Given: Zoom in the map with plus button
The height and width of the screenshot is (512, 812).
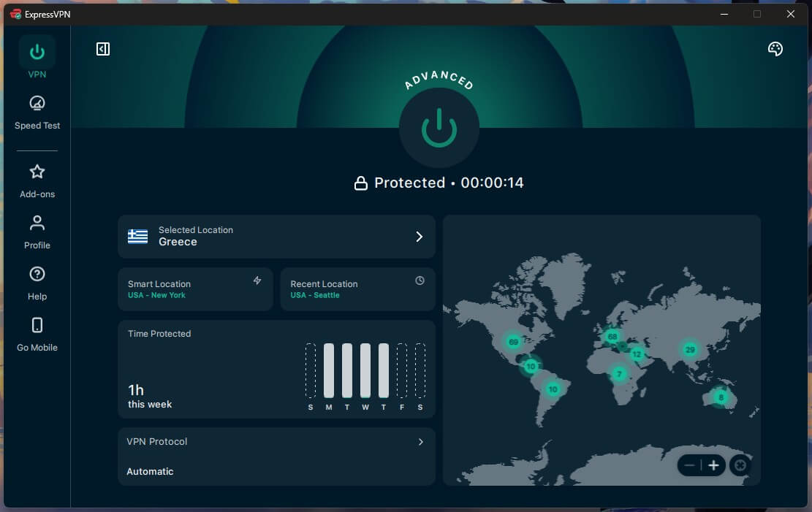Looking at the screenshot, I should coord(713,465).
